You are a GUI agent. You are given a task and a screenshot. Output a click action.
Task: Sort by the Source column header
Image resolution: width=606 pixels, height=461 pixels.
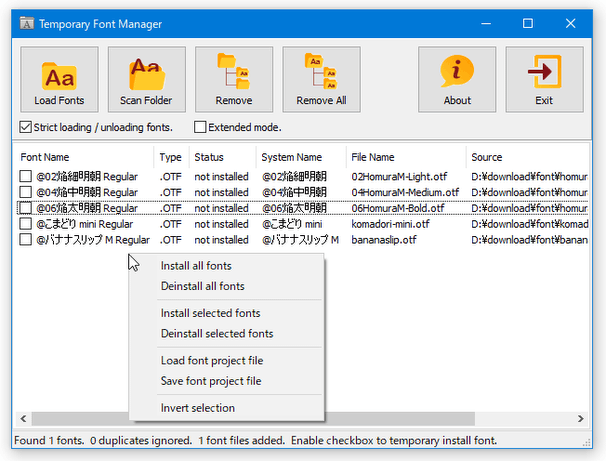527,157
